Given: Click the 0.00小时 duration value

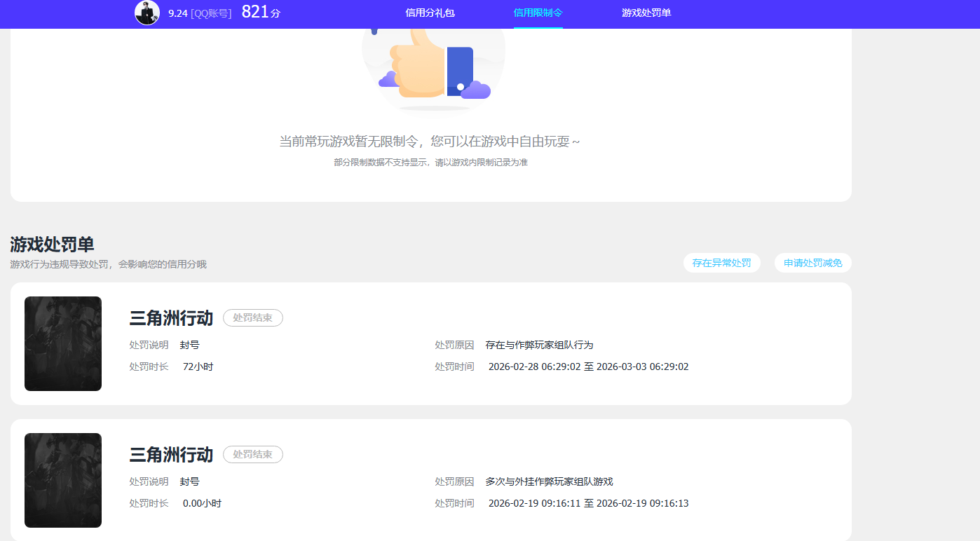Looking at the screenshot, I should (x=203, y=503).
